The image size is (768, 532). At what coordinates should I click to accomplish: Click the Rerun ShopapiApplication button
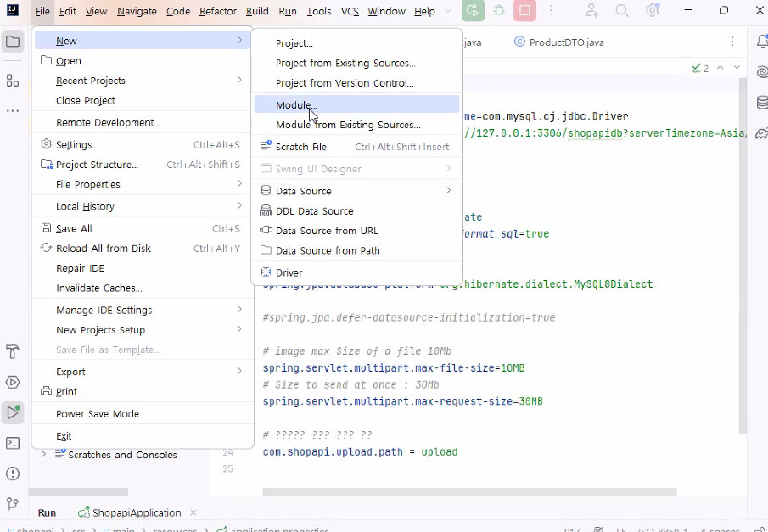pyautogui.click(x=473, y=11)
